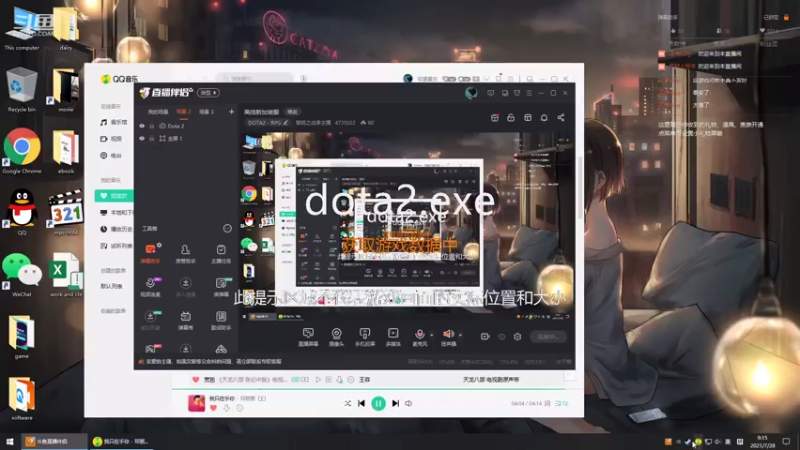Open the Windows Start menu
Screen dimensions: 800x450
tap(10, 441)
